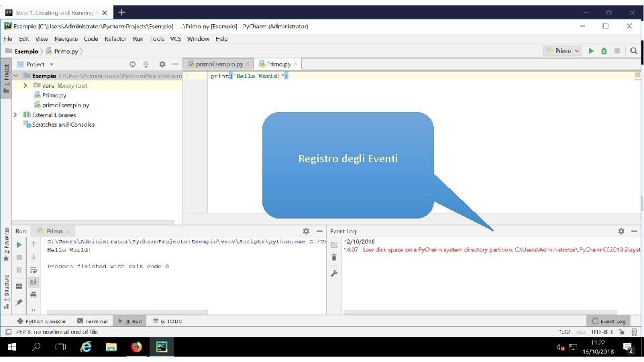
Task: Expand the venv library root folder
Action: 25,86
